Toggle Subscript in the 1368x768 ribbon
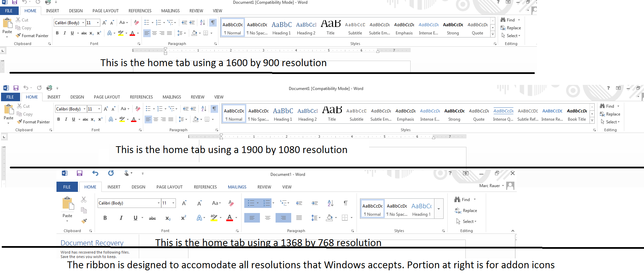 click(x=168, y=218)
